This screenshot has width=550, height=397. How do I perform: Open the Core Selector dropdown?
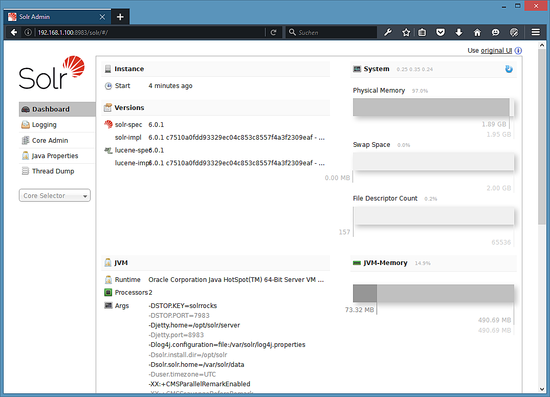coord(55,195)
